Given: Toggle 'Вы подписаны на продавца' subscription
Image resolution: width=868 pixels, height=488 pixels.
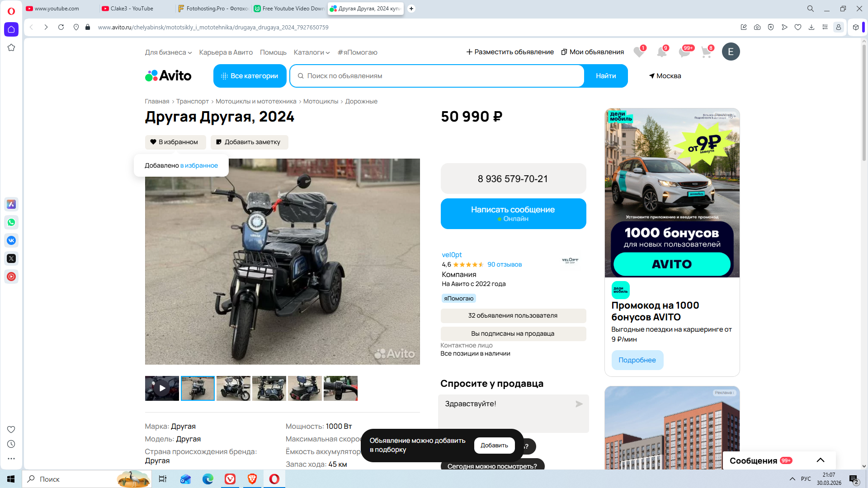Looking at the screenshot, I should [x=513, y=333].
